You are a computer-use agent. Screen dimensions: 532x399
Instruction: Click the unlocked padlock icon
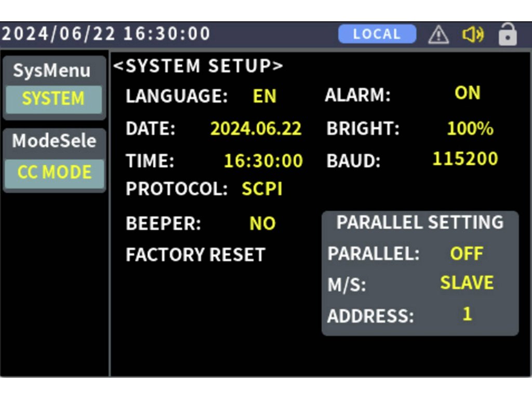click(x=507, y=35)
